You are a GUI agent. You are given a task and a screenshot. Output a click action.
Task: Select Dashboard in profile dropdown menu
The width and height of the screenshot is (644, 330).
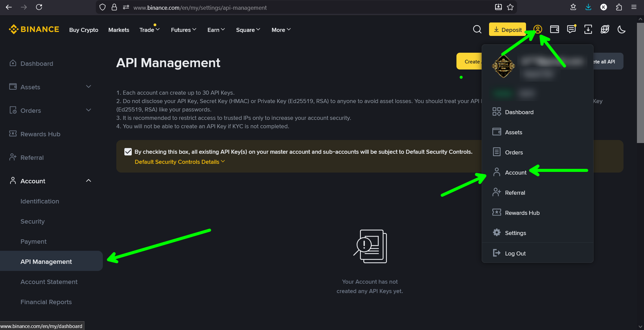click(x=537, y=112)
